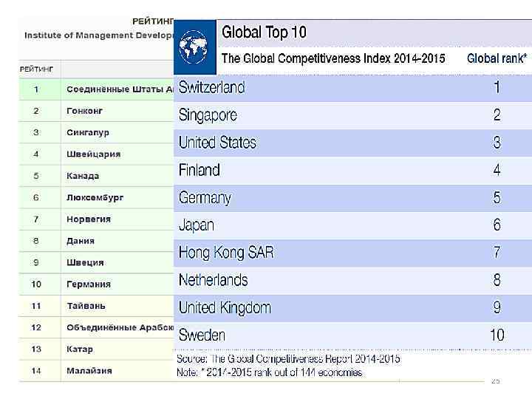Image resolution: width=532 pixels, height=399 pixels.
Task: Click the 'Hong Kong SAR' entry
Action: click(226, 253)
